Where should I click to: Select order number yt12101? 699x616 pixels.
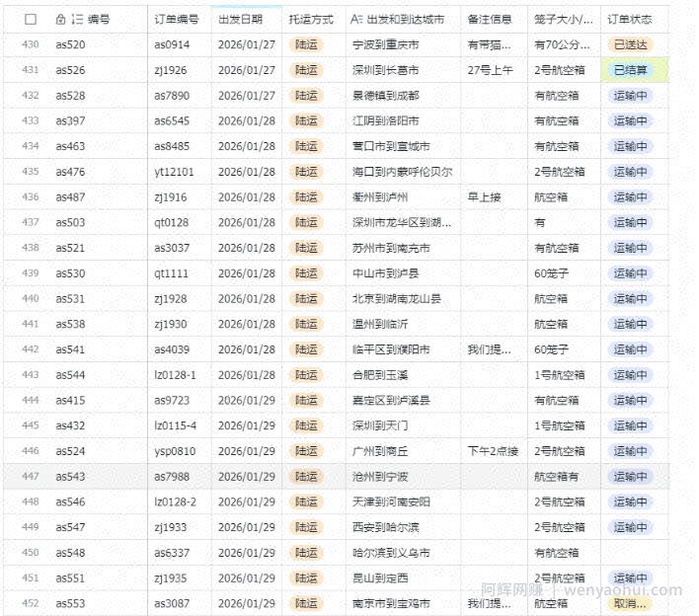[x=174, y=172]
